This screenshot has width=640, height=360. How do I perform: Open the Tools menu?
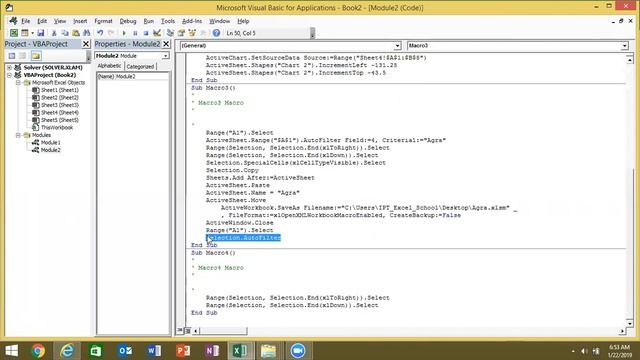(168, 21)
